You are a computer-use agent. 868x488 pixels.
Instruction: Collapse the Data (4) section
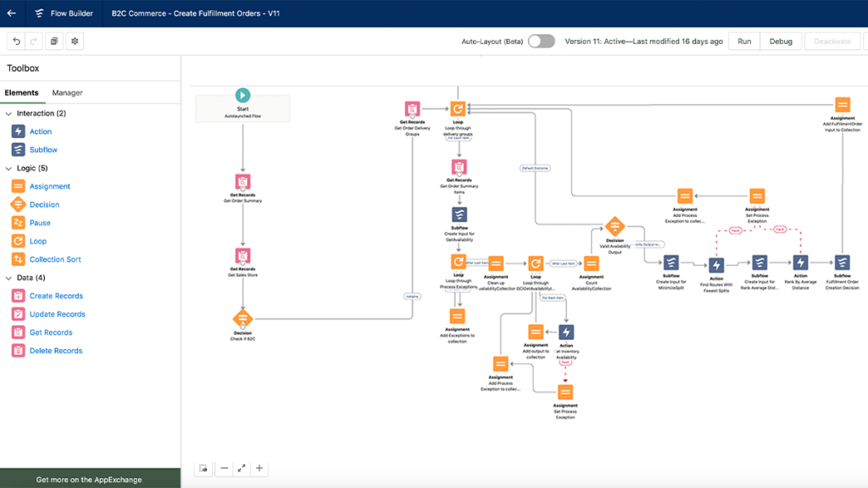8,278
